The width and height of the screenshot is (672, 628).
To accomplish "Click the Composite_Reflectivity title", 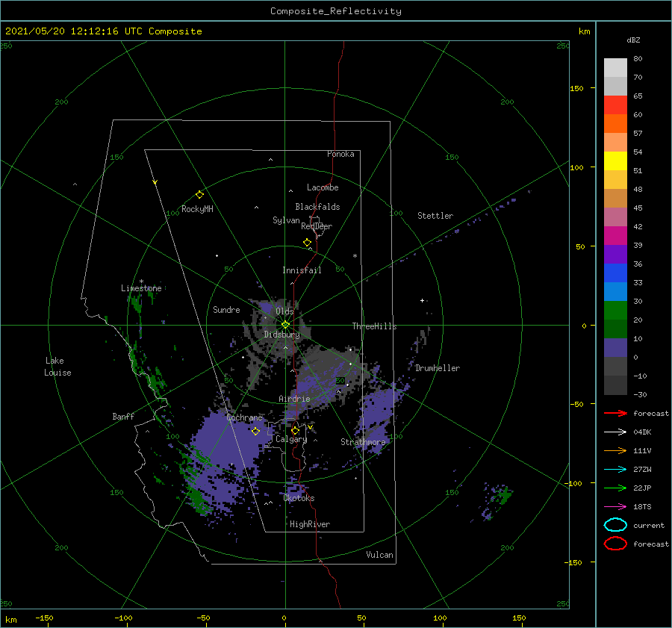I will (336, 11).
